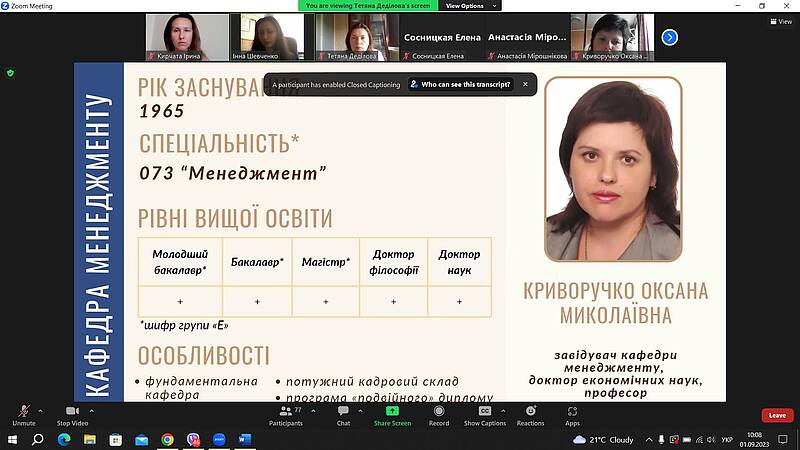The height and width of the screenshot is (450, 800).
Task: Switch to Microsoft Word on the taskbar
Action: (x=245, y=439)
